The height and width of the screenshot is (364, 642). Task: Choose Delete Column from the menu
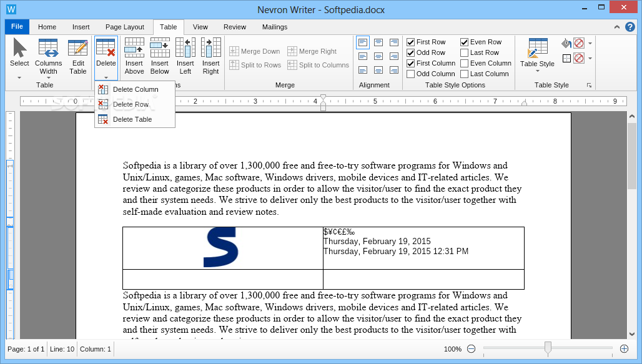[135, 89]
